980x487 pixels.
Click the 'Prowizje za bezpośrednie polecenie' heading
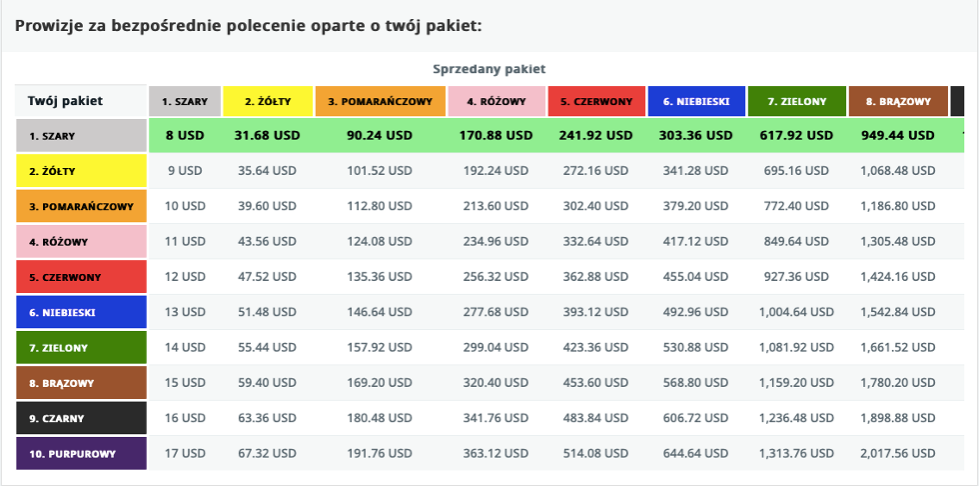(x=248, y=26)
